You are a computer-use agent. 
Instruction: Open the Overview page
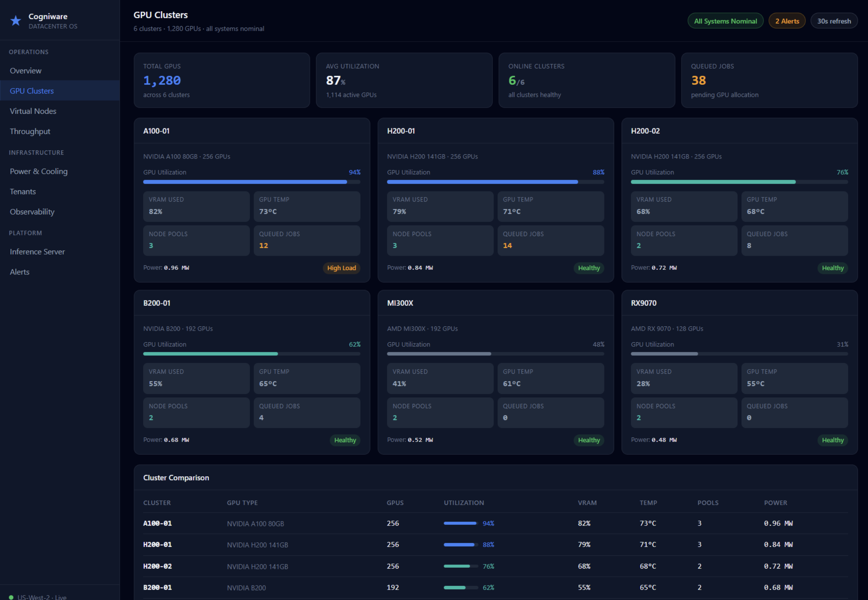coord(60,71)
